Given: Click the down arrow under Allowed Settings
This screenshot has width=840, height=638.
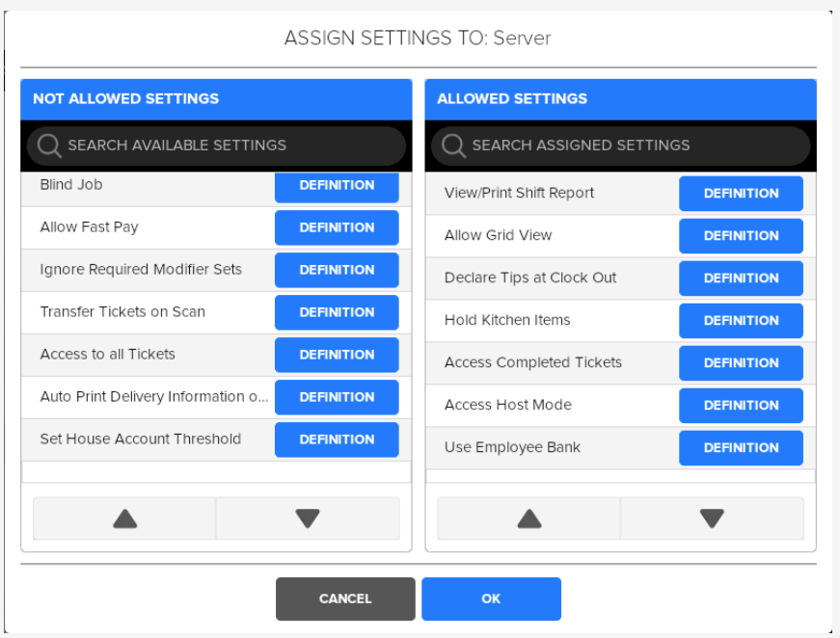Looking at the screenshot, I should pyautogui.click(x=711, y=518).
